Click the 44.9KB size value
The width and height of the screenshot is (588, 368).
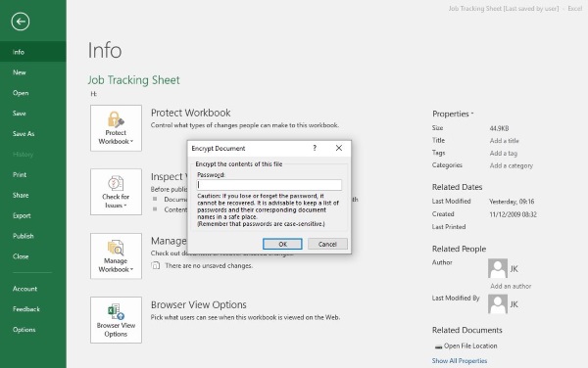point(499,128)
